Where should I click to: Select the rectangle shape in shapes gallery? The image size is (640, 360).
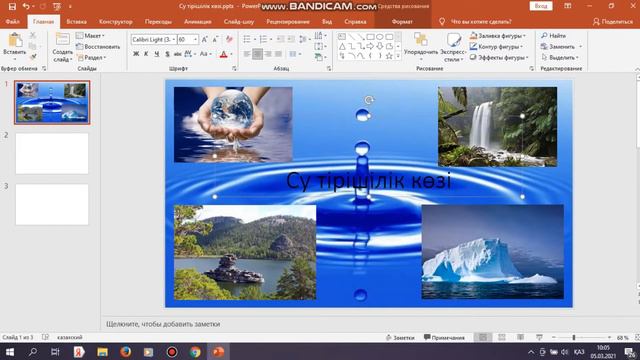coord(370,37)
